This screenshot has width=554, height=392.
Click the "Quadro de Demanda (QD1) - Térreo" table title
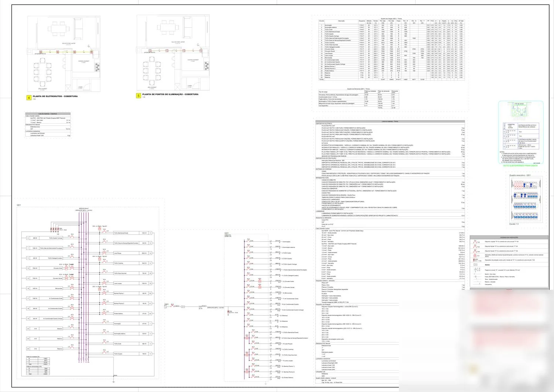[x=358, y=89]
